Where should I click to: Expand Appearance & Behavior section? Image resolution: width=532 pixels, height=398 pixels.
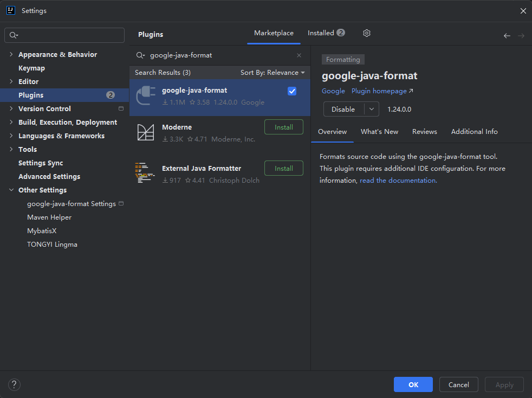click(11, 54)
